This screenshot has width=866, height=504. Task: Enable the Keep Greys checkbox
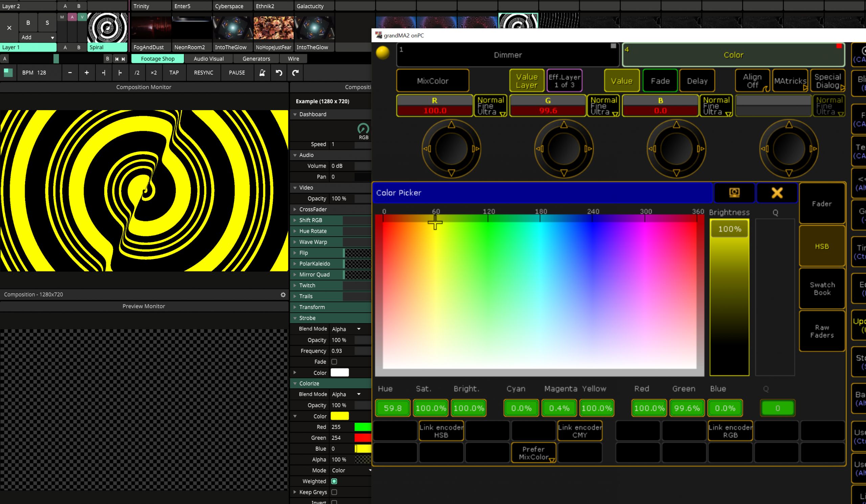click(334, 492)
